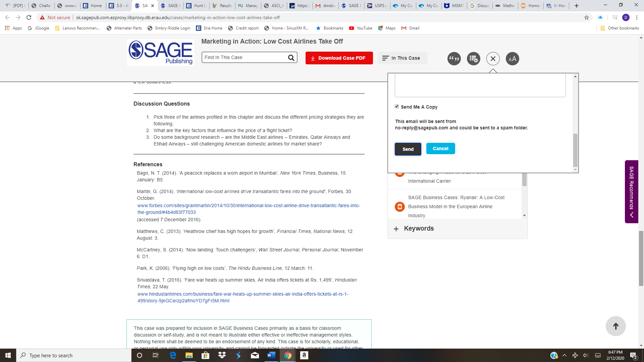Click the browser address bar URL
644x362 pixels.
coord(178,17)
